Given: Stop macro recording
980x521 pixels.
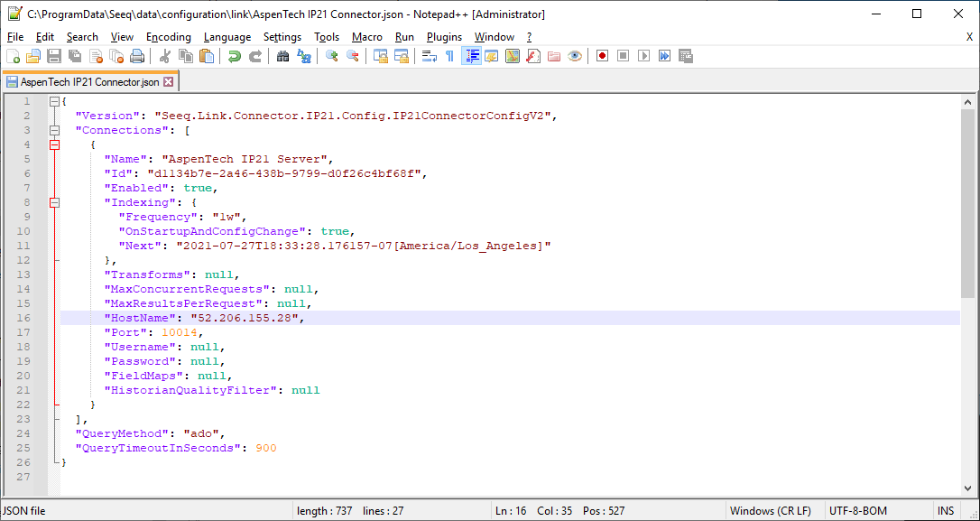Looking at the screenshot, I should coord(624,56).
